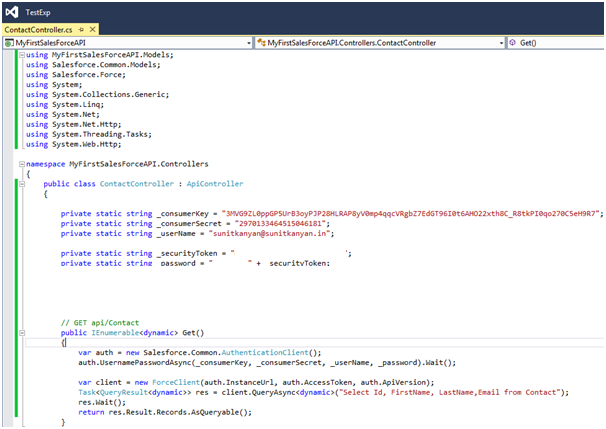Close the ContactController.cs tab

[x=93, y=29]
